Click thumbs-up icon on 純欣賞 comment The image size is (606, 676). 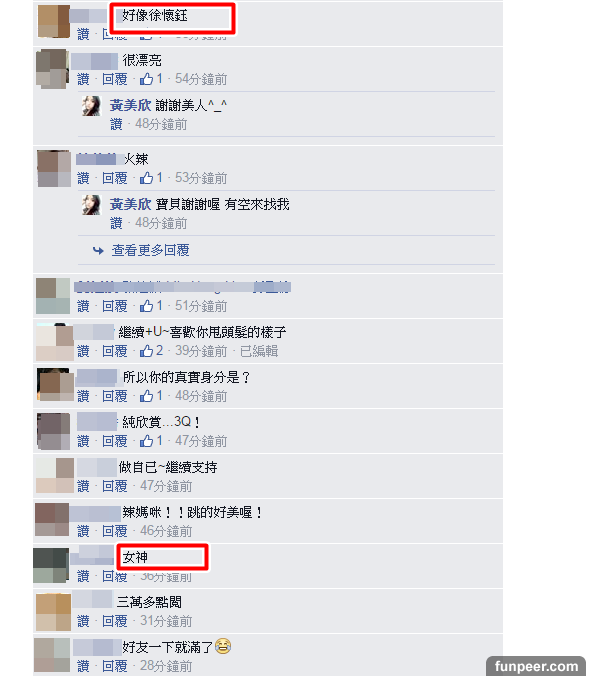[x=147, y=441]
